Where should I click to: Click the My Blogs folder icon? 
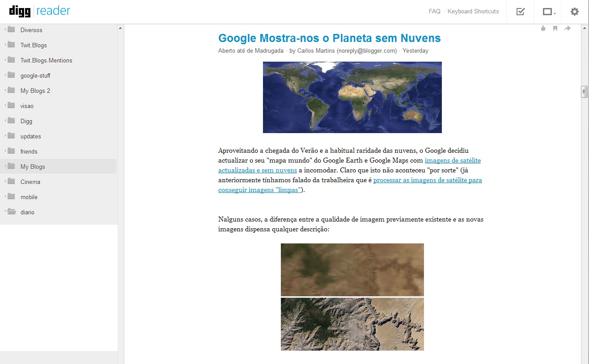click(11, 166)
